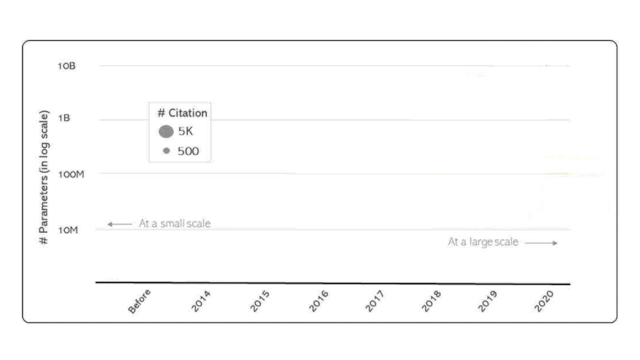The width and height of the screenshot is (640, 360).
Task: Click the '2016' x-axis label
Action: (x=318, y=301)
